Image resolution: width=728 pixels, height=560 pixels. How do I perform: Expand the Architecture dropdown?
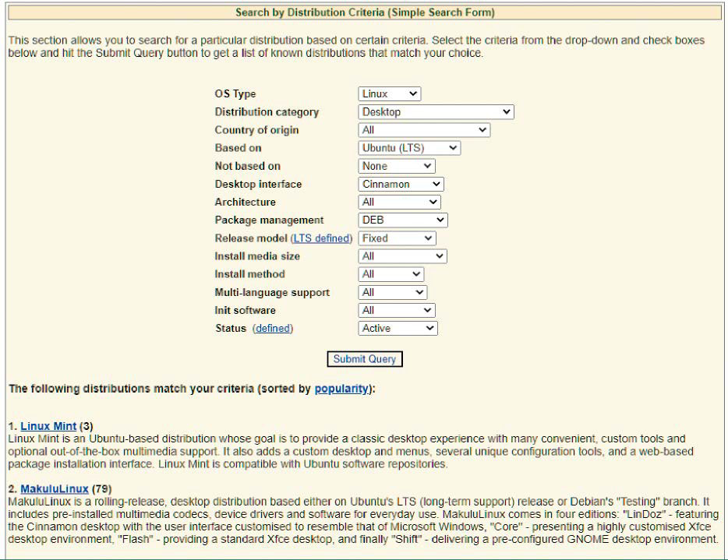pos(400,203)
